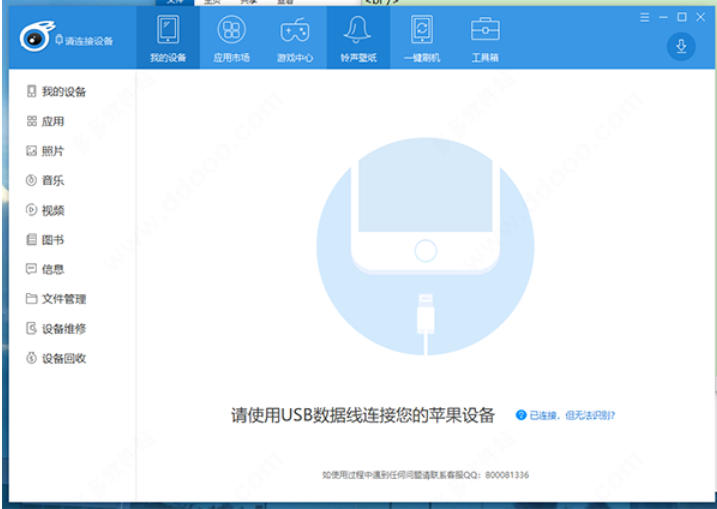Select 我的设备 in the sidebar
This screenshot has height=509, width=717.
pyautogui.click(x=56, y=91)
